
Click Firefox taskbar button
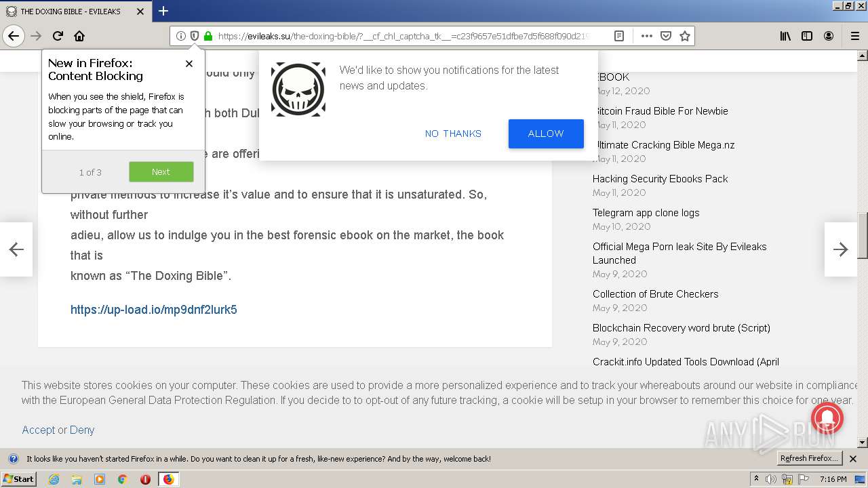(x=168, y=479)
